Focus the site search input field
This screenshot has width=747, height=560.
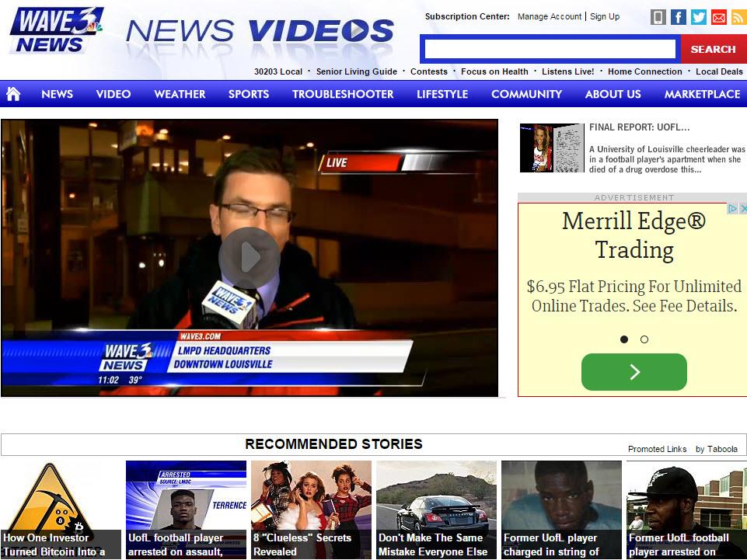tap(550, 49)
